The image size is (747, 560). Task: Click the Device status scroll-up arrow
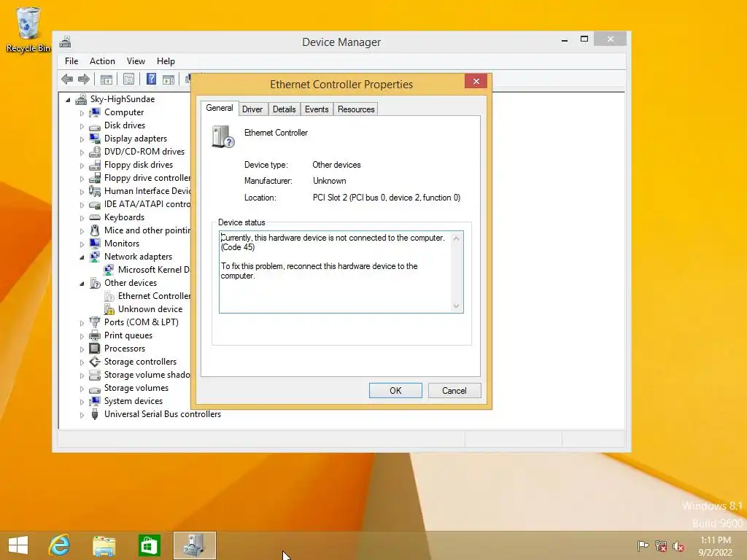[457, 238]
